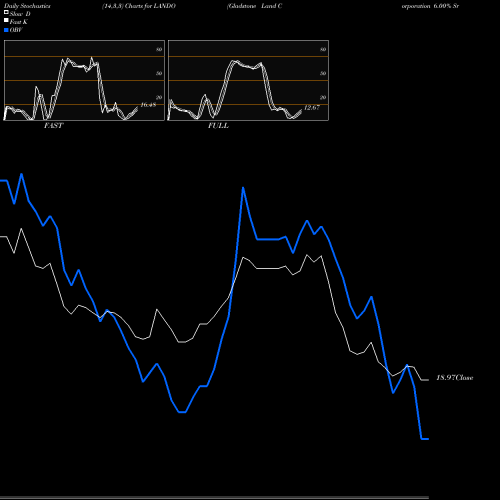Screen dimensions: 500x500
Task: Click the 20 level label in the FAST chart
Action: pyautogui.click(x=159, y=97)
